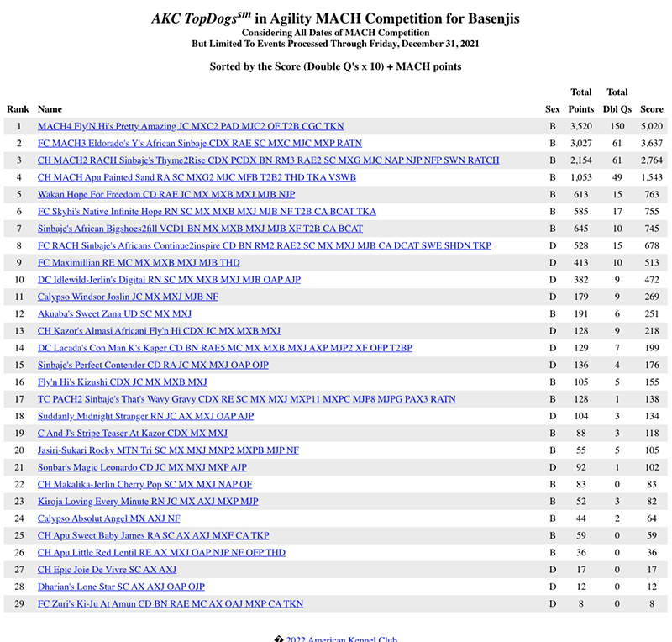The height and width of the screenshot is (642, 672).
Task: Open Calypso Absolut Angel link
Action: 108,518
